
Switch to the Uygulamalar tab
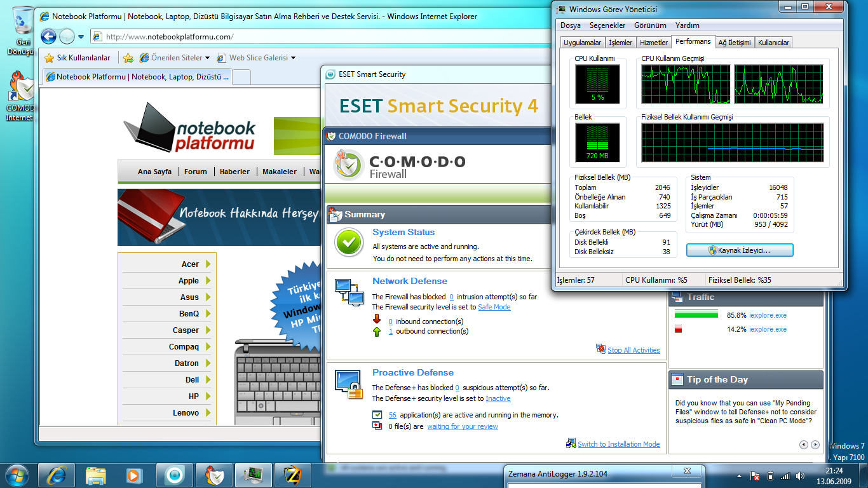tap(582, 43)
